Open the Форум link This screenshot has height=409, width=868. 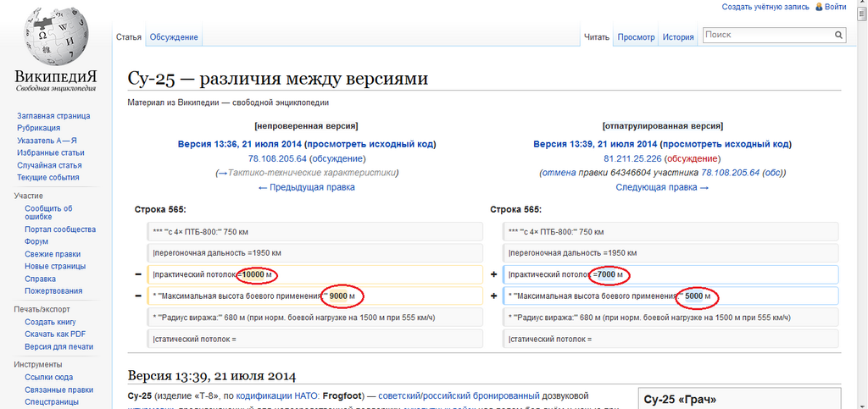coord(36,241)
